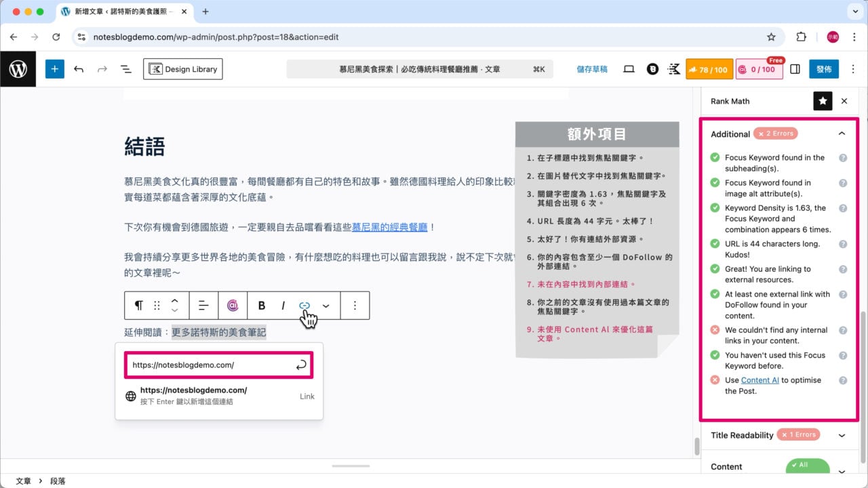868x488 pixels.
Task: Click the WordPress logo in the corner
Action: click(18, 68)
